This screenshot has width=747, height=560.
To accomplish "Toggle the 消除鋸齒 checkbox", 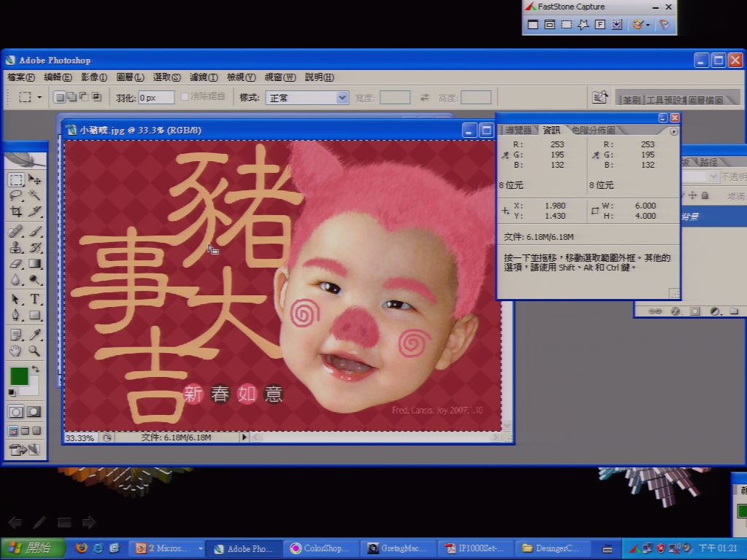I will pyautogui.click(x=185, y=97).
